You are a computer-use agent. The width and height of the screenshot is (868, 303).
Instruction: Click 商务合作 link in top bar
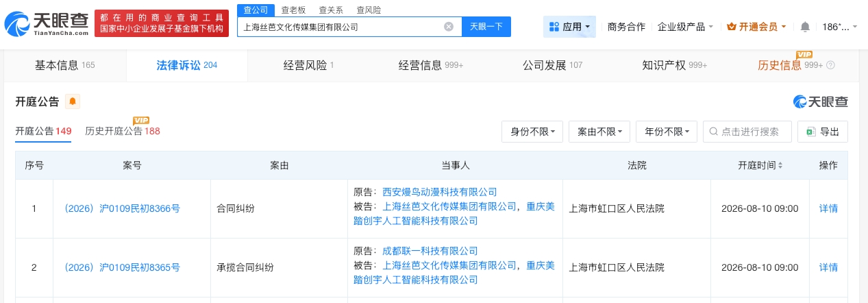click(x=626, y=27)
